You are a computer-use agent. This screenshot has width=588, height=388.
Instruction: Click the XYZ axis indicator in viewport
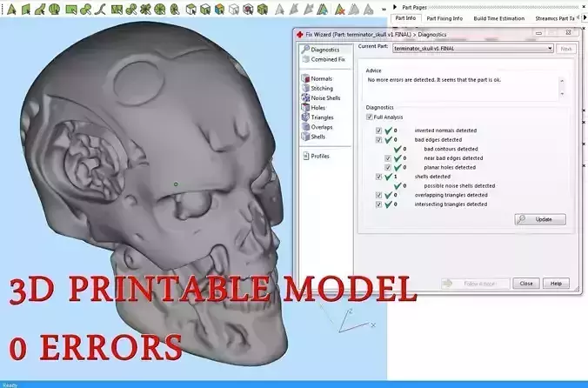pos(356,321)
